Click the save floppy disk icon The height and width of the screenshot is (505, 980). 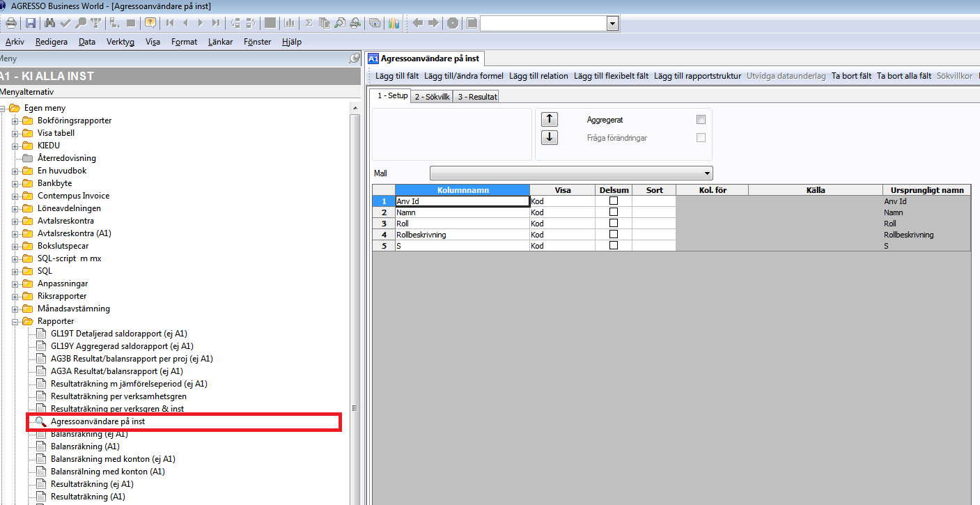(31, 23)
